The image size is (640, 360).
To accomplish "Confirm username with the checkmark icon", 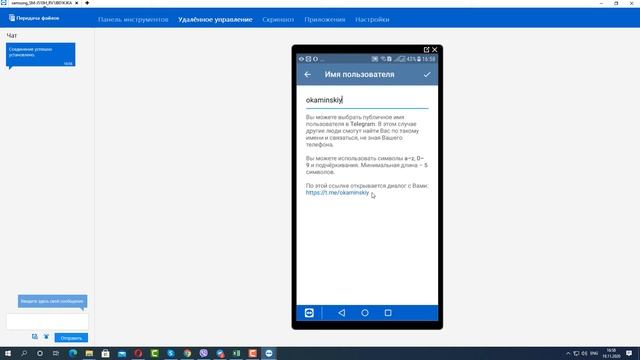I will (x=427, y=74).
